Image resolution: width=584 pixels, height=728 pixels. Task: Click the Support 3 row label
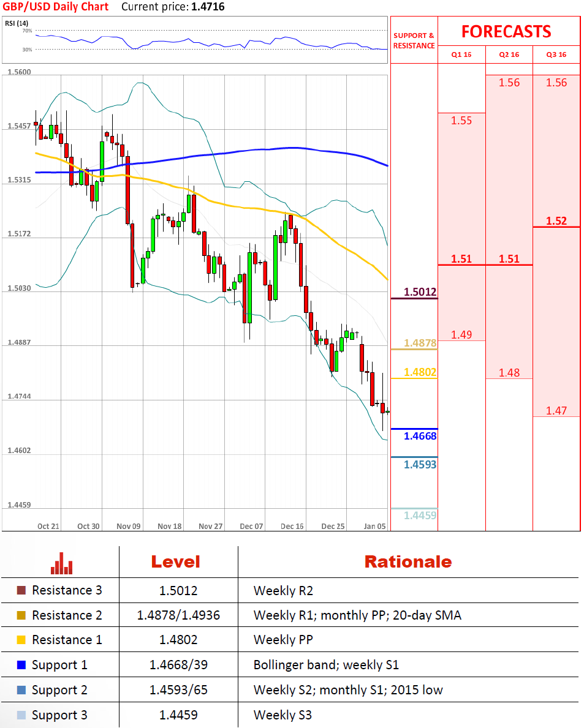click(59, 716)
